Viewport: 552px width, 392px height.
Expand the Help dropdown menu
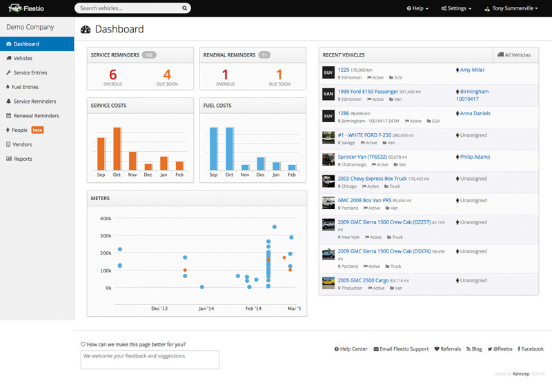[417, 8]
